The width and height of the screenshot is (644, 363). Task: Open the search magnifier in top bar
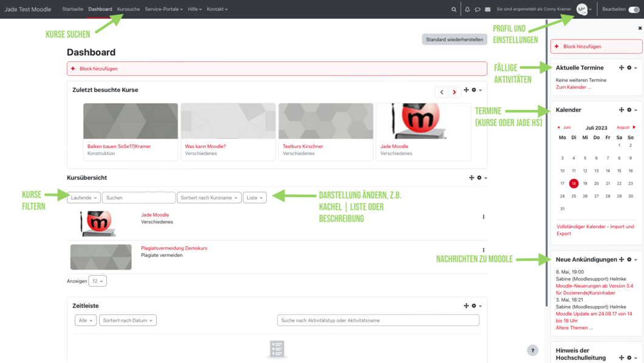454,10
